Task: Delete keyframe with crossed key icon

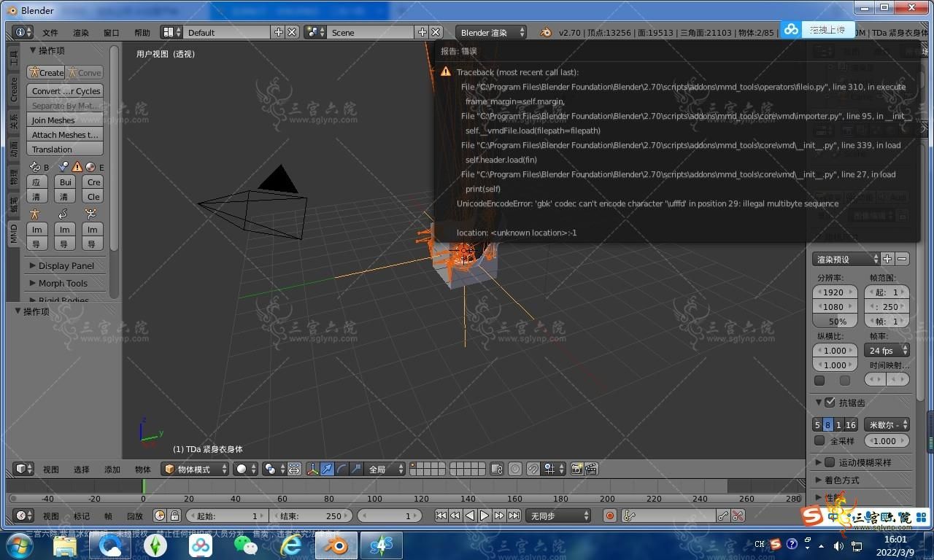Action: 738,516
